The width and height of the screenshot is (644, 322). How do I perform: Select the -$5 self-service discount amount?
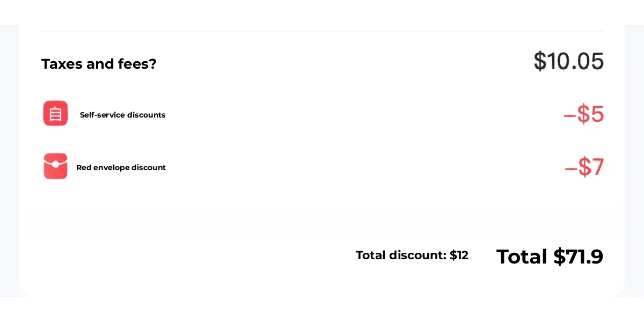[584, 114]
